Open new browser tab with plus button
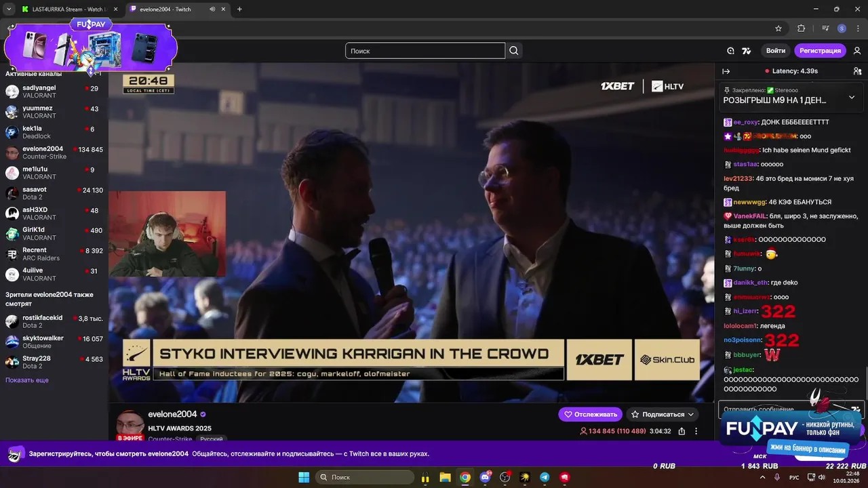This screenshot has width=868, height=488. 239,9
